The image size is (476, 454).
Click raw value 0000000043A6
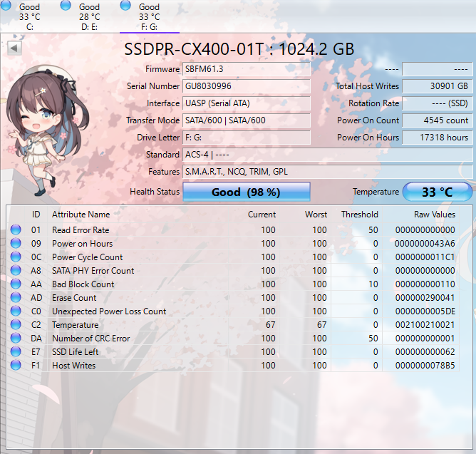(425, 244)
